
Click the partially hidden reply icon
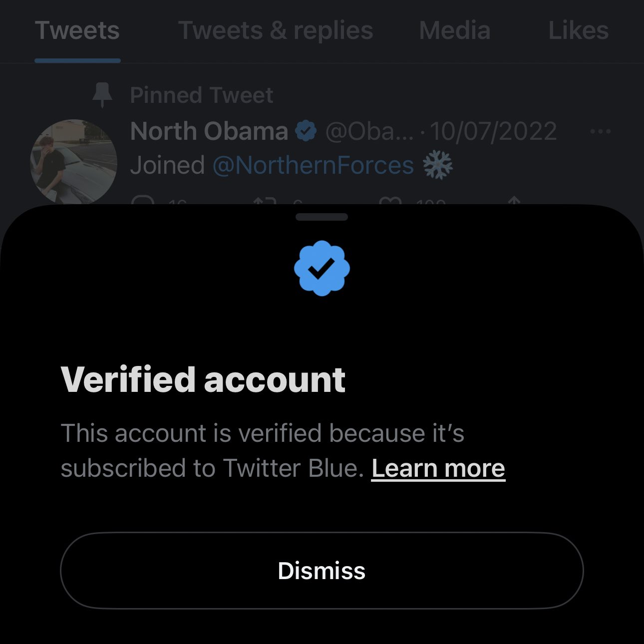point(142,201)
